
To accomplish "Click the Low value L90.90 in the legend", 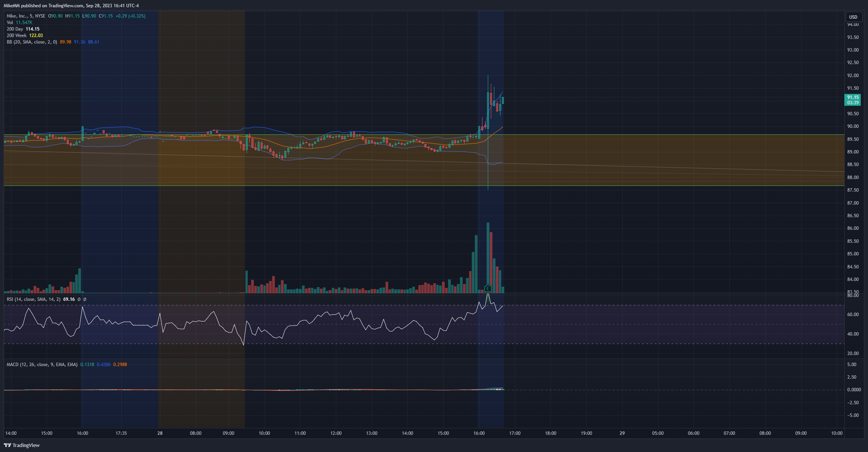I will point(89,16).
